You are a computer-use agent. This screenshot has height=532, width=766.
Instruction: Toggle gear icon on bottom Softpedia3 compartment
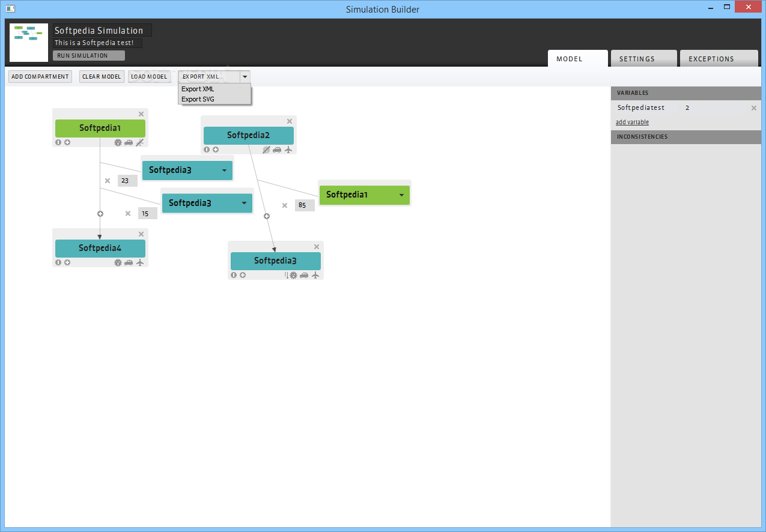point(293,275)
